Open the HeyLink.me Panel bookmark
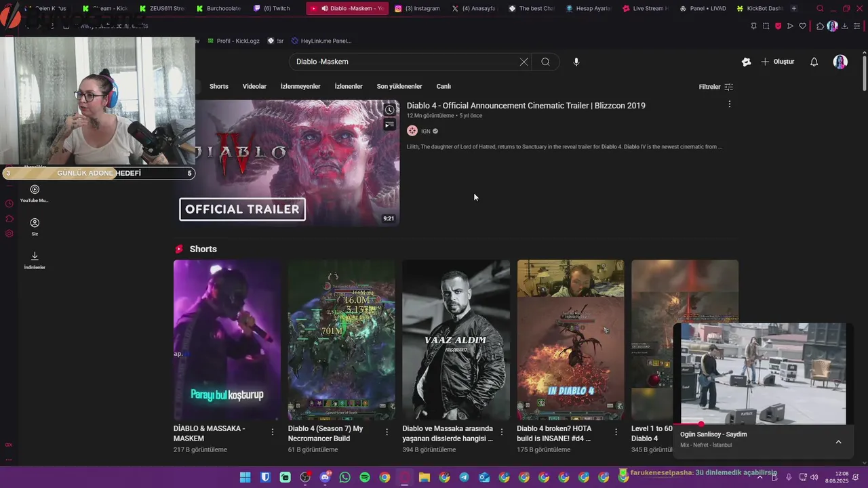The image size is (868, 488). (x=321, y=41)
